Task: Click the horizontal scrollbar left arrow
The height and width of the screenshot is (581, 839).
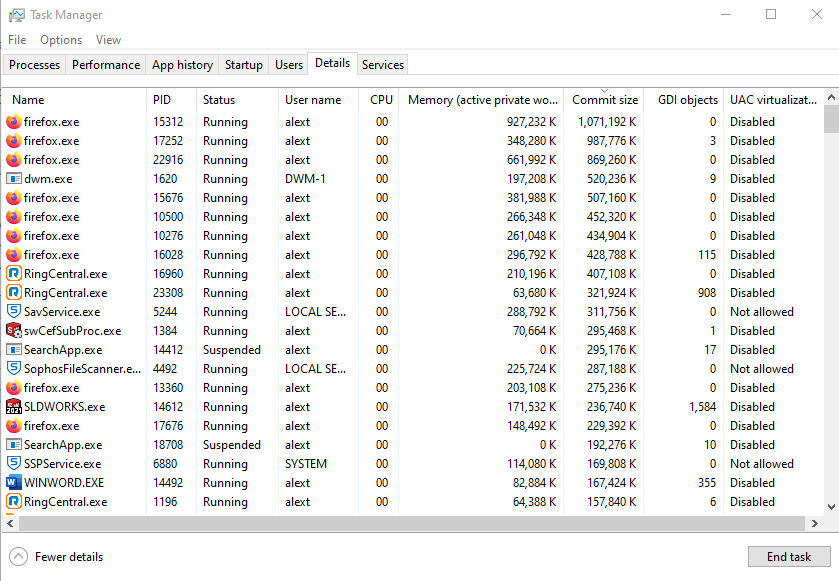Action: tap(10, 524)
